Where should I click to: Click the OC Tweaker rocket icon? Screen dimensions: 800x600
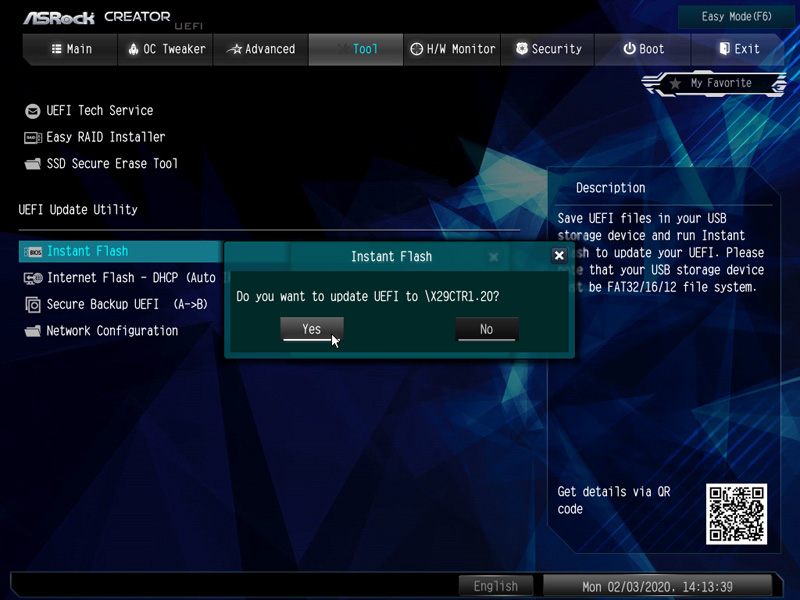point(133,49)
